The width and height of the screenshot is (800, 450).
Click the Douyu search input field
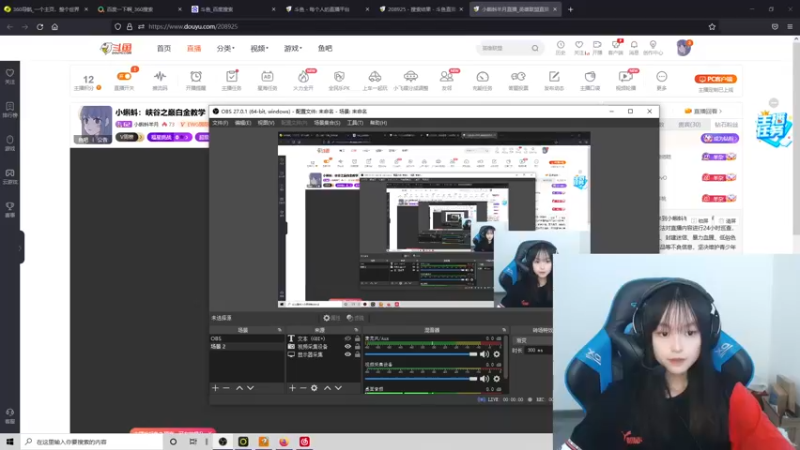504,48
